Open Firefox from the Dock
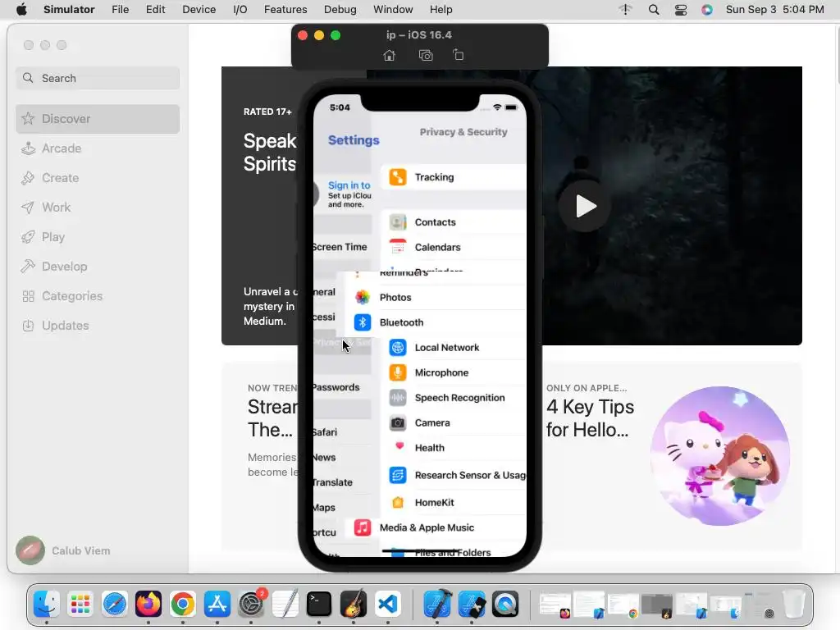The image size is (840, 630). coord(148,605)
